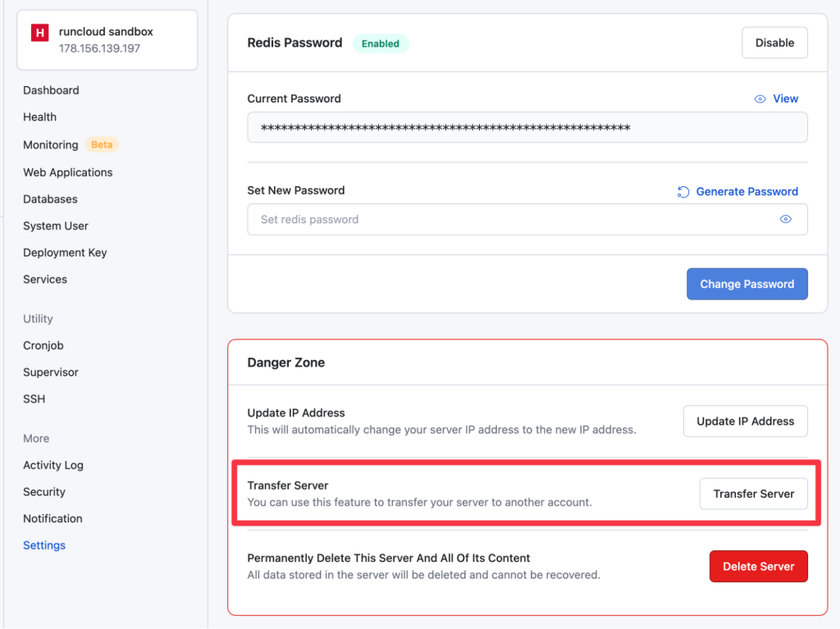Click the eye icon beside View

tap(760, 99)
